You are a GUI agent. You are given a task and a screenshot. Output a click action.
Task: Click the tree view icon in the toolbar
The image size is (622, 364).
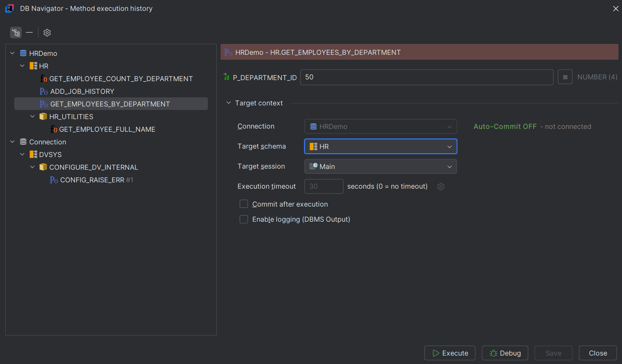16,32
